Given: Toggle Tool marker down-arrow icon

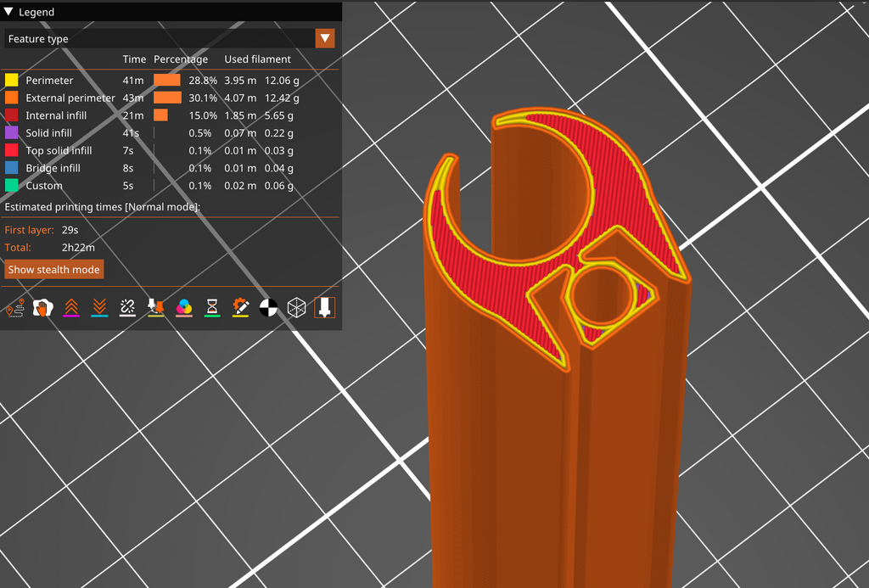Looking at the screenshot, I should (x=325, y=308).
